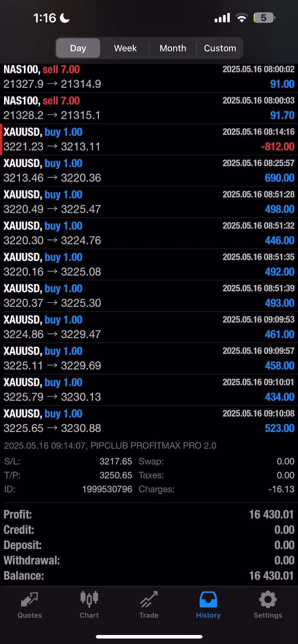Image resolution: width=298 pixels, height=644 pixels.
Task: Tap the Balance total 16 430.01
Action: point(271,576)
